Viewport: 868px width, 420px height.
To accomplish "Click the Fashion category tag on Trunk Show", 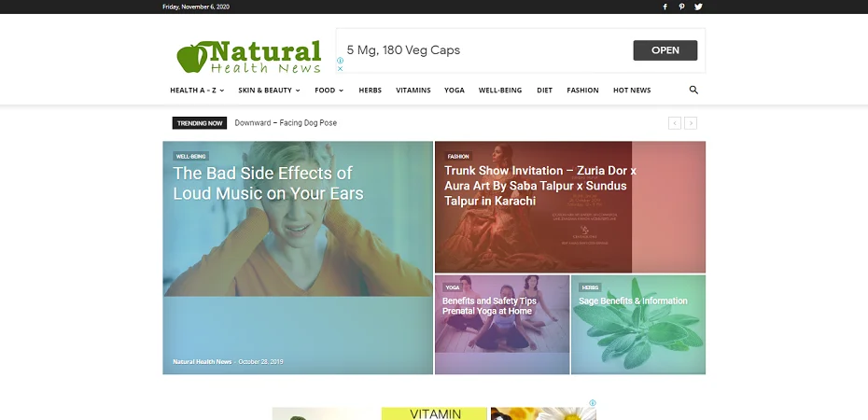I will click(458, 157).
